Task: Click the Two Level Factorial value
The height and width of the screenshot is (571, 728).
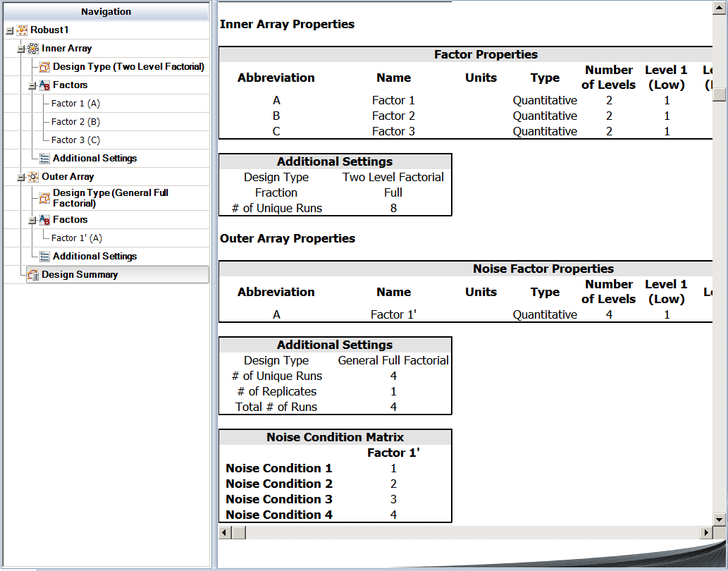Action: point(393,178)
